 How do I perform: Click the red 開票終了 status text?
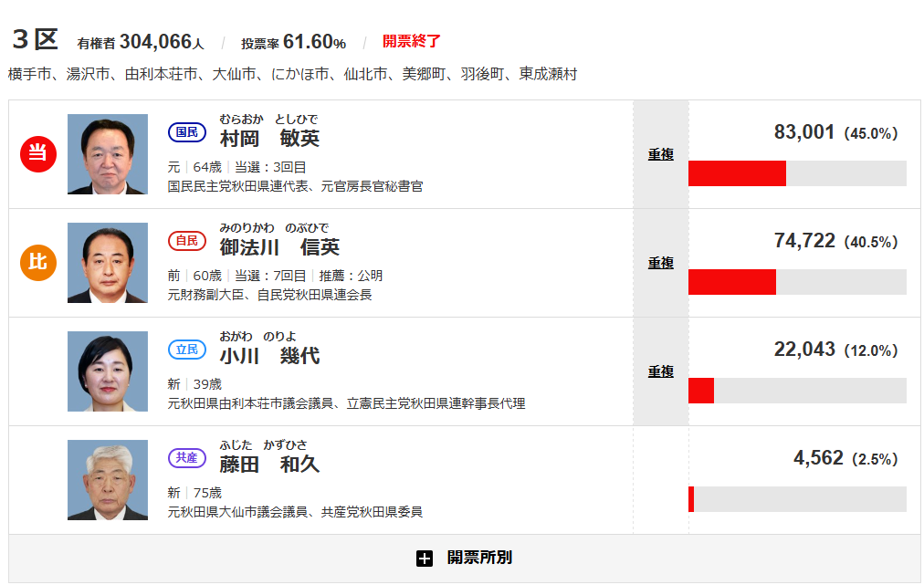(411, 41)
